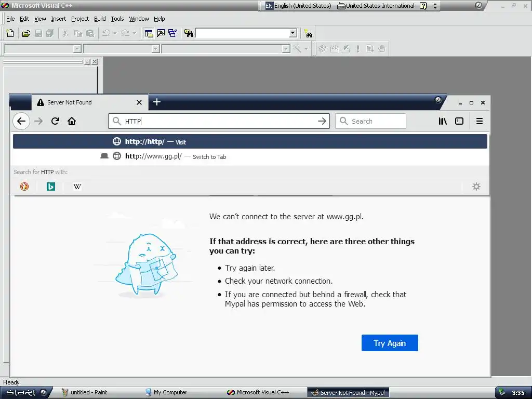This screenshot has width=532, height=399.
Task: Click the Go debug icon
Action: click(x=369, y=49)
